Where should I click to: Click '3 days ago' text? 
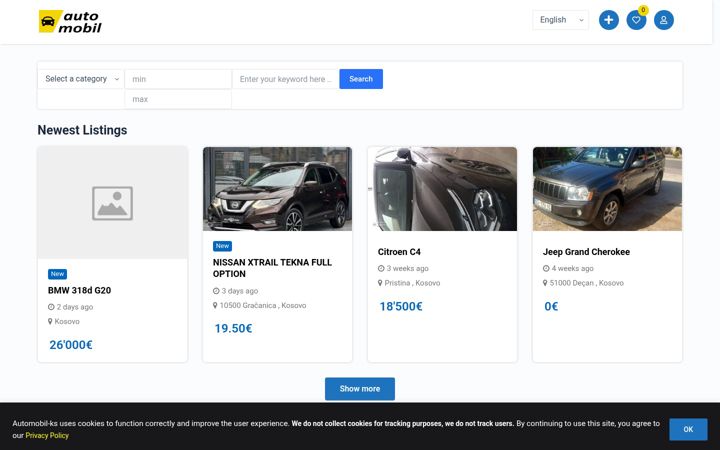[240, 291]
